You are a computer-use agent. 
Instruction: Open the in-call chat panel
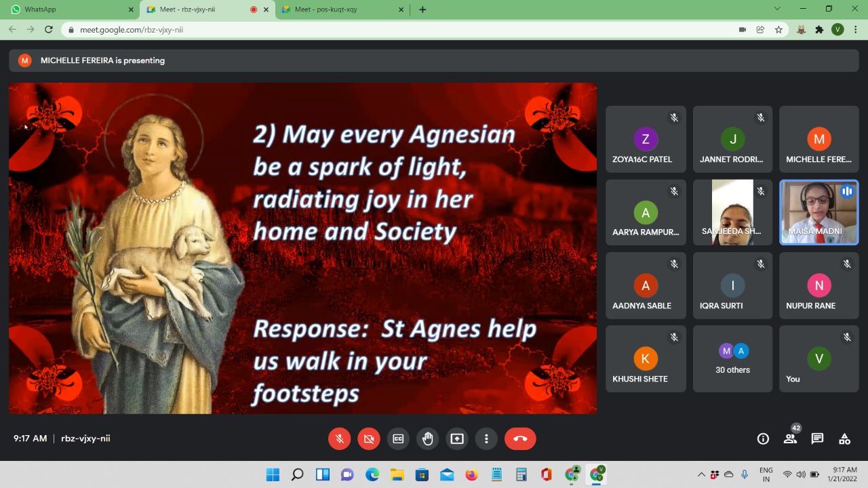click(817, 439)
